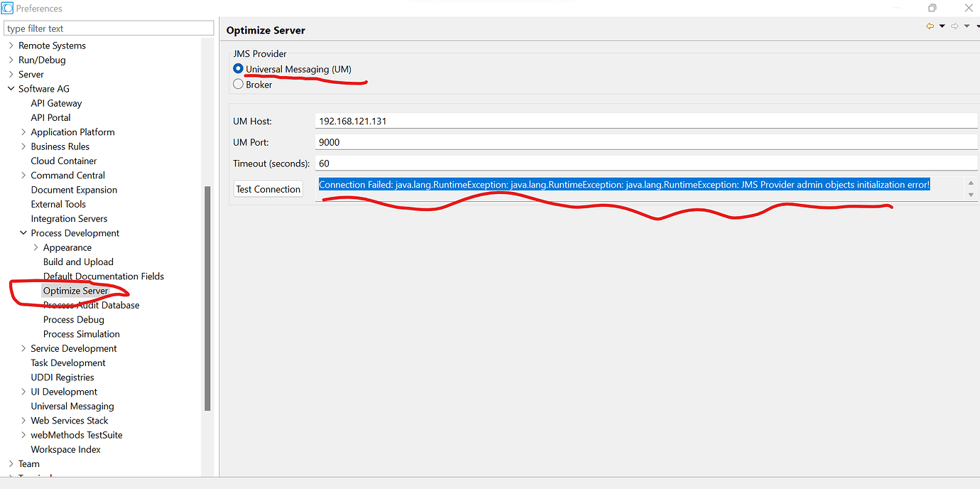
Task: Open API Gateway preferences
Action: click(56, 103)
